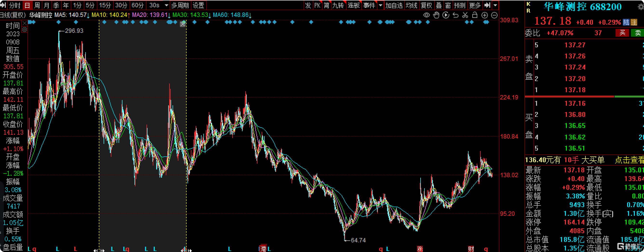Click the K indicator letter icon
The width and height of the screenshot is (644, 252).
pyautogui.click(x=528, y=4)
